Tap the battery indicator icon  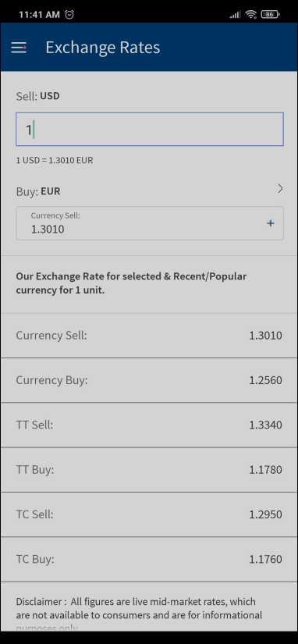tap(270, 14)
